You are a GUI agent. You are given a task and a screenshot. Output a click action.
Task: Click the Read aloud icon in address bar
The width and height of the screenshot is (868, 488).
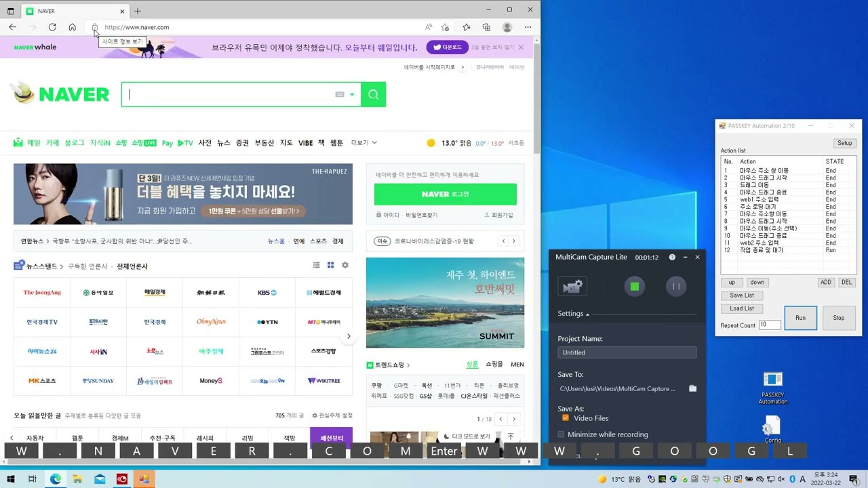(429, 27)
